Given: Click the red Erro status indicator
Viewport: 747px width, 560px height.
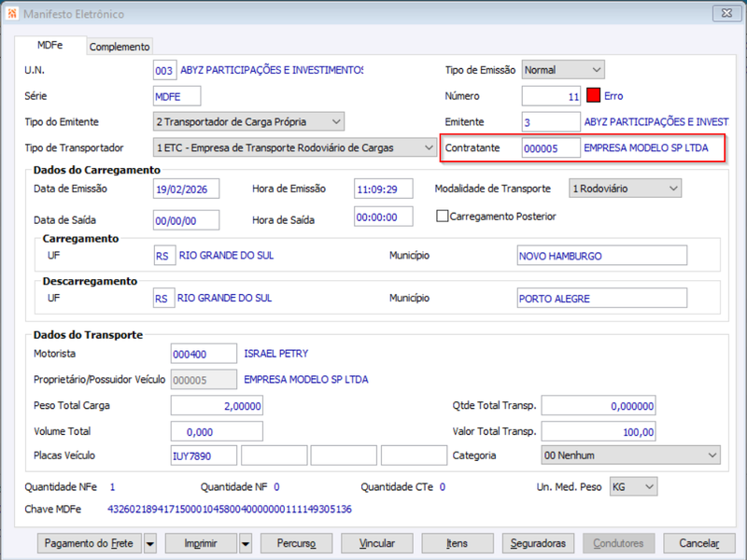Looking at the screenshot, I should point(593,96).
